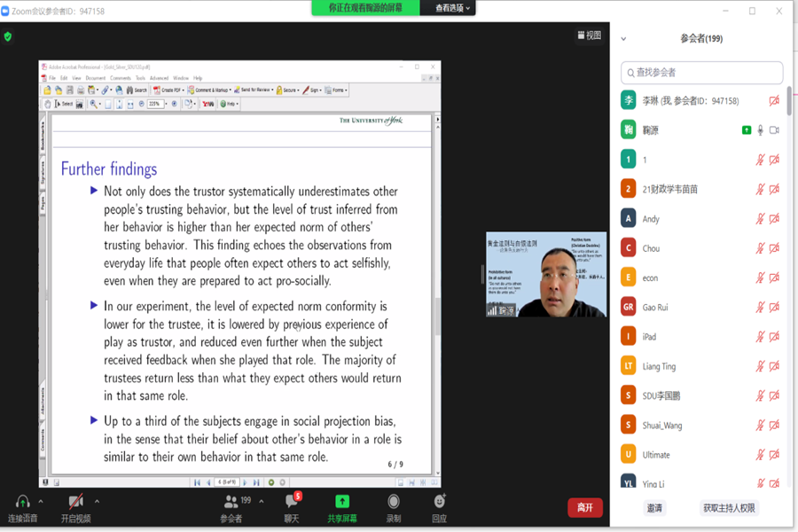Click the 查找参会者 search field
The width and height of the screenshot is (798, 532).
pos(702,72)
